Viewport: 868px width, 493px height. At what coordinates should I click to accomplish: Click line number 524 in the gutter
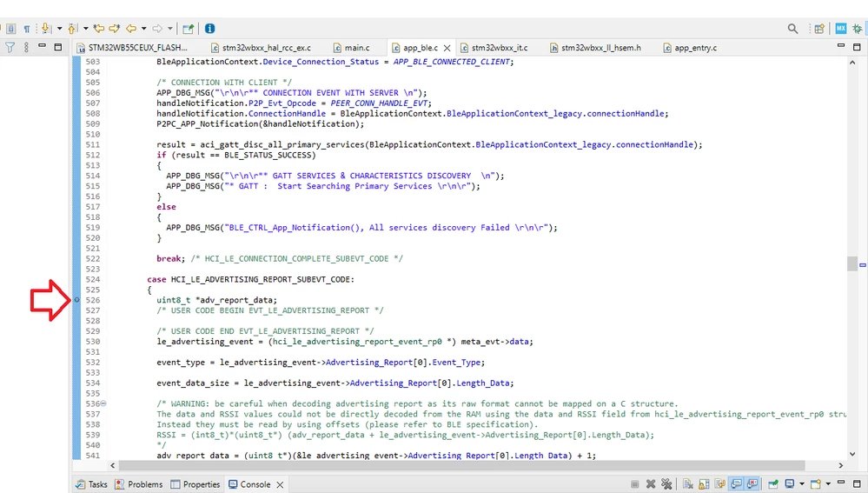(92, 279)
